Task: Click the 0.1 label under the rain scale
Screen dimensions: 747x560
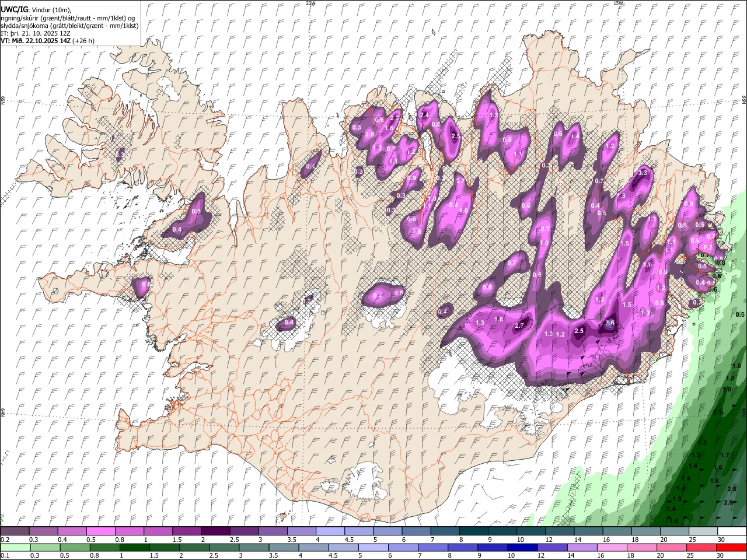Action: click(5, 556)
